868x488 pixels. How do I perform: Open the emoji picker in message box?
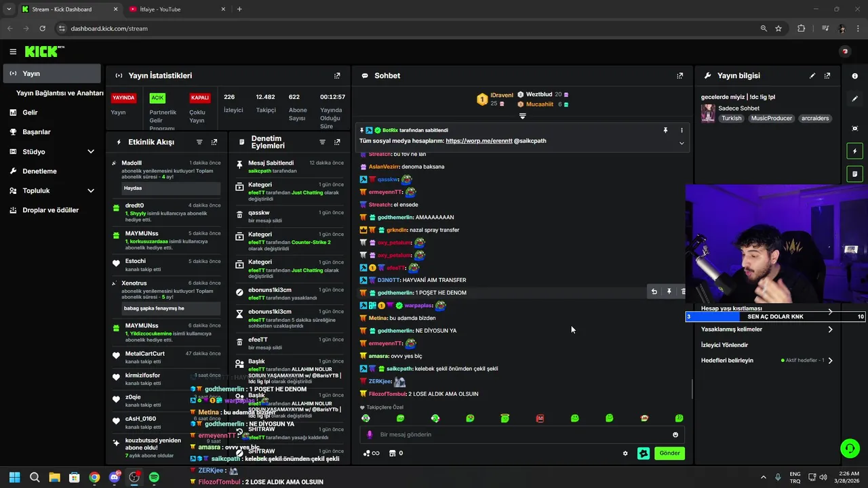point(675,434)
